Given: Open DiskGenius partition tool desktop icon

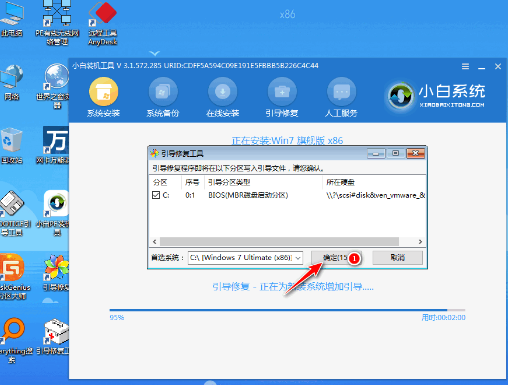Looking at the screenshot, I should point(13,276).
